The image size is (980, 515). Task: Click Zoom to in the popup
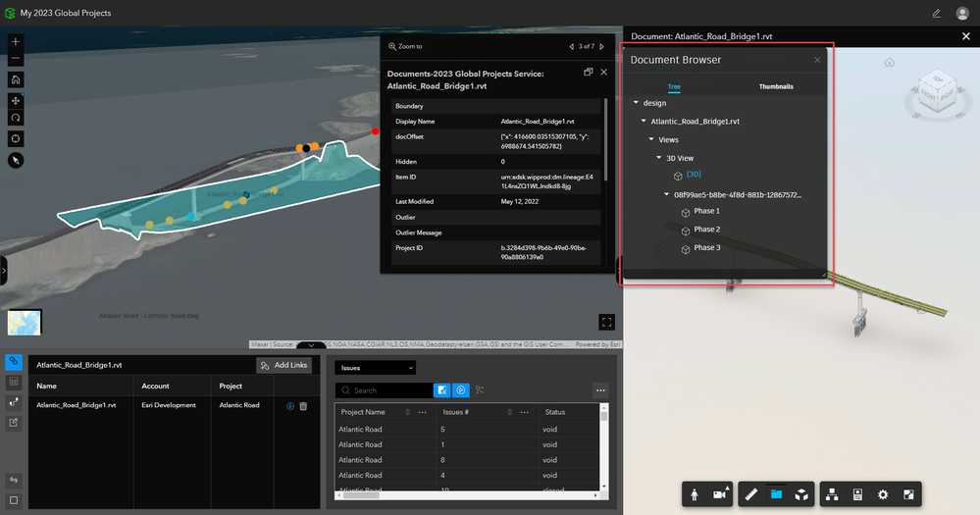tap(405, 46)
